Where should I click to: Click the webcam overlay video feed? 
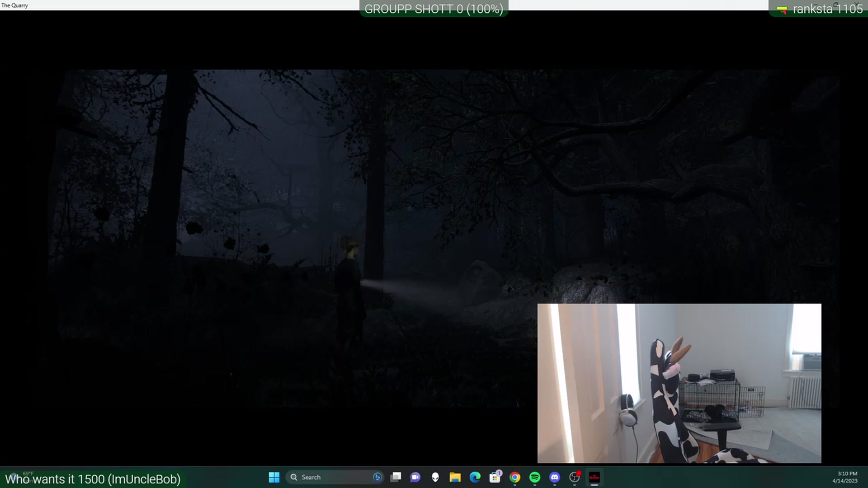pyautogui.click(x=679, y=383)
